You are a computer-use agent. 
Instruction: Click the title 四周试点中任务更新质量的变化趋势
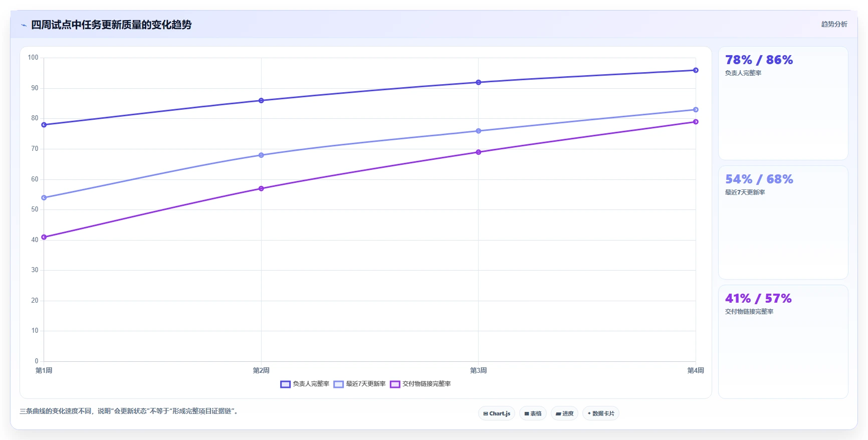point(111,25)
